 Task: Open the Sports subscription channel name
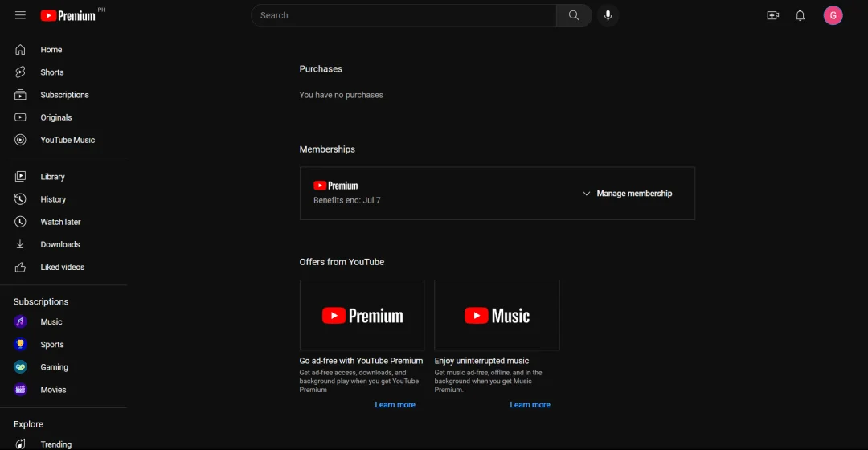[52, 344]
